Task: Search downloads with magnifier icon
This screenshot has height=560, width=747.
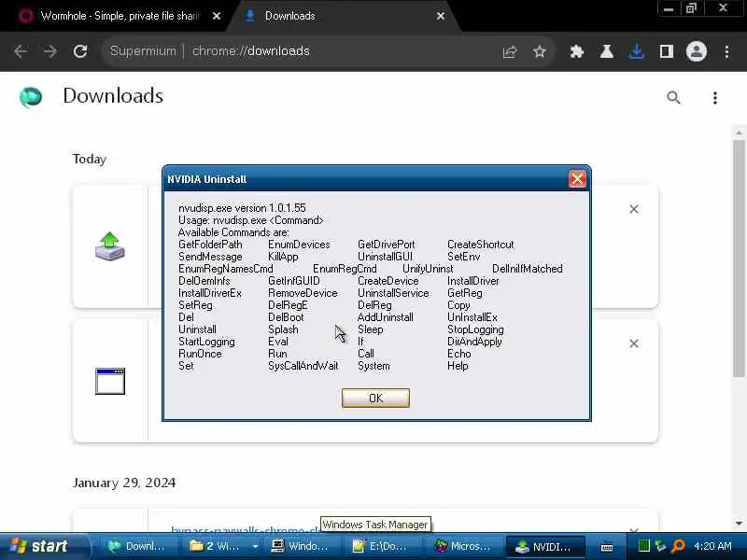Action: click(673, 98)
